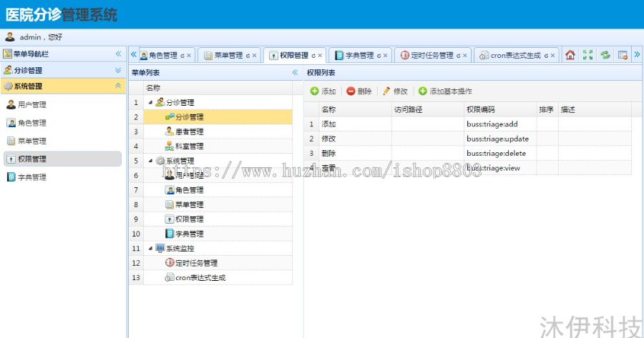This screenshot has height=338, width=644.
Task: Click the 描述 column header
Action: click(595, 109)
